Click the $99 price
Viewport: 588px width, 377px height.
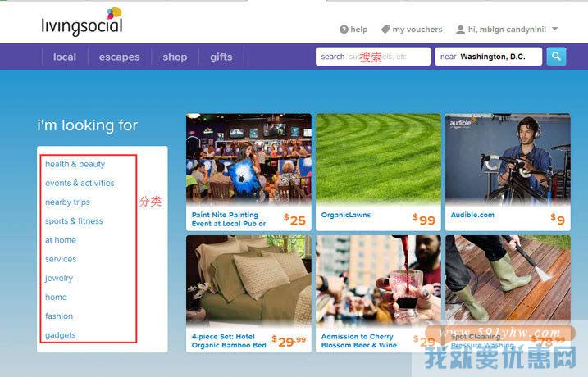(x=424, y=220)
